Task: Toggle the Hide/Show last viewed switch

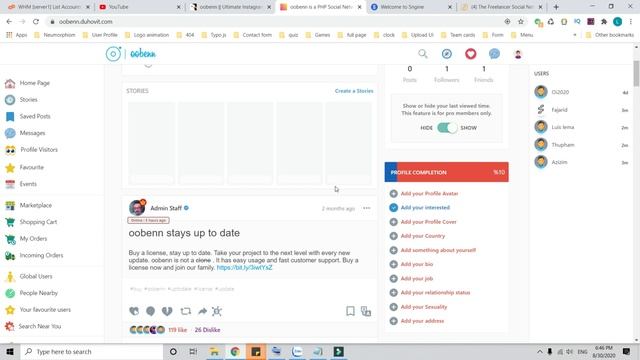Action: coord(447,128)
